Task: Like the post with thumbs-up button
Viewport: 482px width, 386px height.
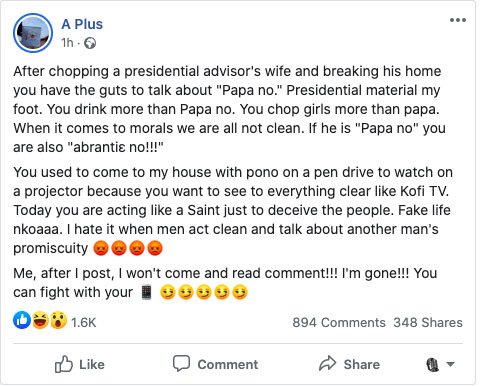Action: 80,364
